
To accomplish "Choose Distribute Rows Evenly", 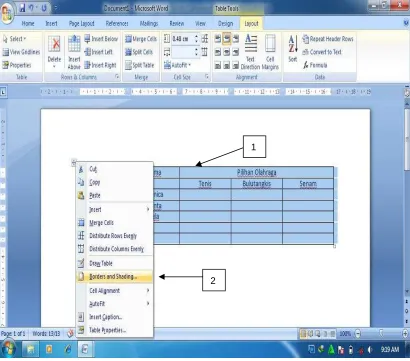I will (115, 236).
